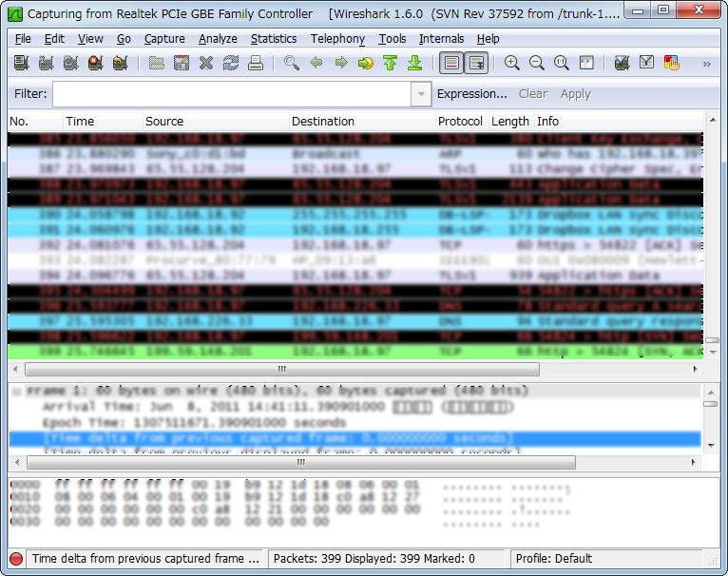The height and width of the screenshot is (576, 728).
Task: Show more toolbar items chevron
Action: coord(707,64)
